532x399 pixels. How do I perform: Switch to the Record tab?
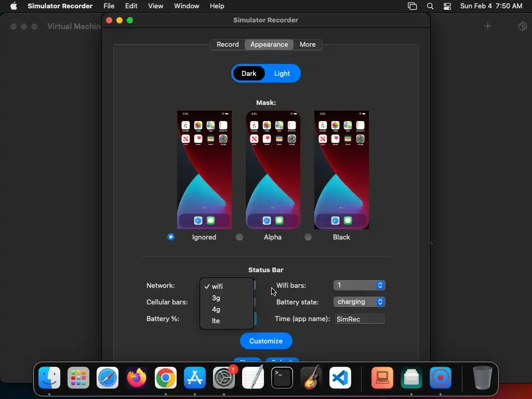[x=228, y=45]
